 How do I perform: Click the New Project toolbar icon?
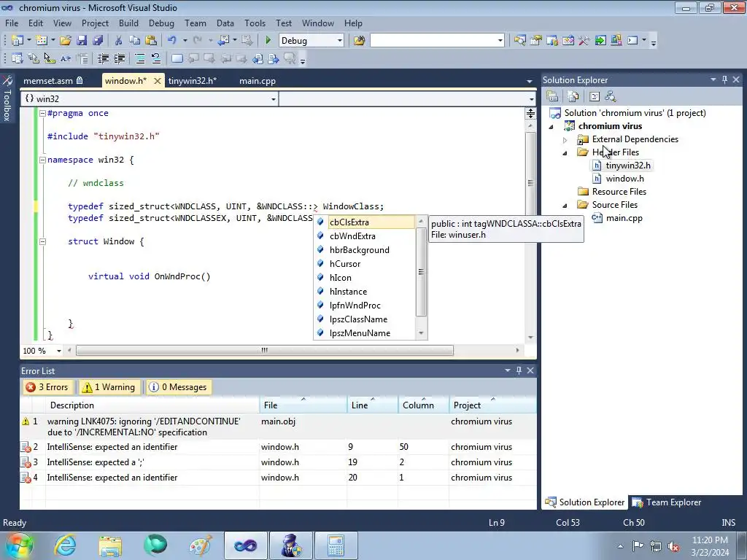[x=18, y=41]
